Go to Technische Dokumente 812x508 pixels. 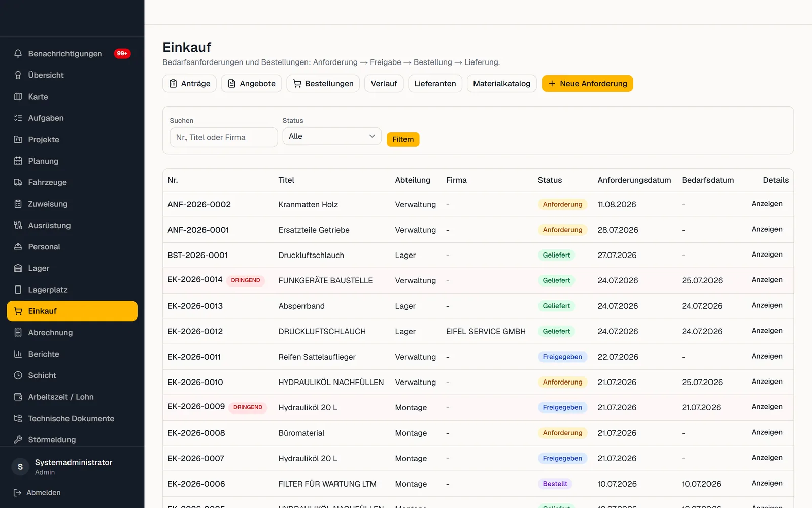[72, 419]
